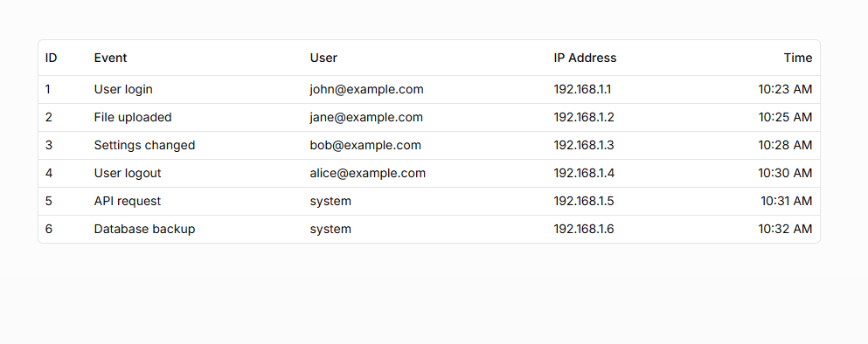Click the 10:32 AM time cell
This screenshot has height=344, width=868.
pyautogui.click(x=785, y=229)
